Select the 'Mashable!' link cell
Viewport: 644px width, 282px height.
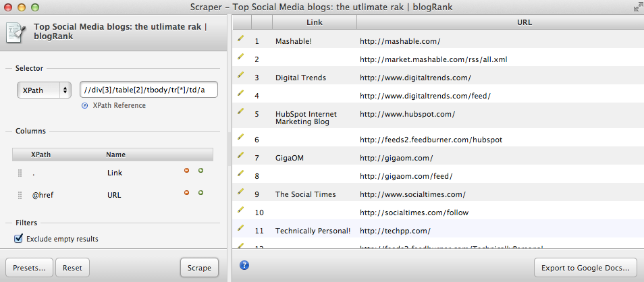click(294, 41)
